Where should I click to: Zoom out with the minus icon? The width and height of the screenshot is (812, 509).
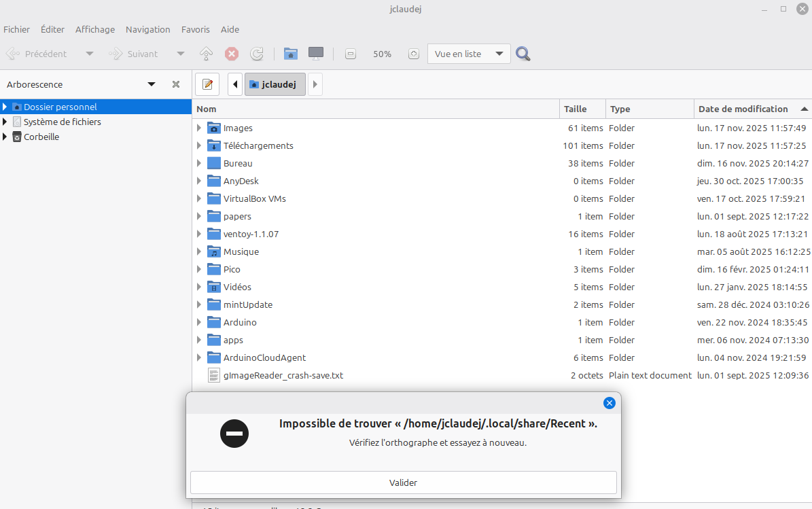coord(351,54)
